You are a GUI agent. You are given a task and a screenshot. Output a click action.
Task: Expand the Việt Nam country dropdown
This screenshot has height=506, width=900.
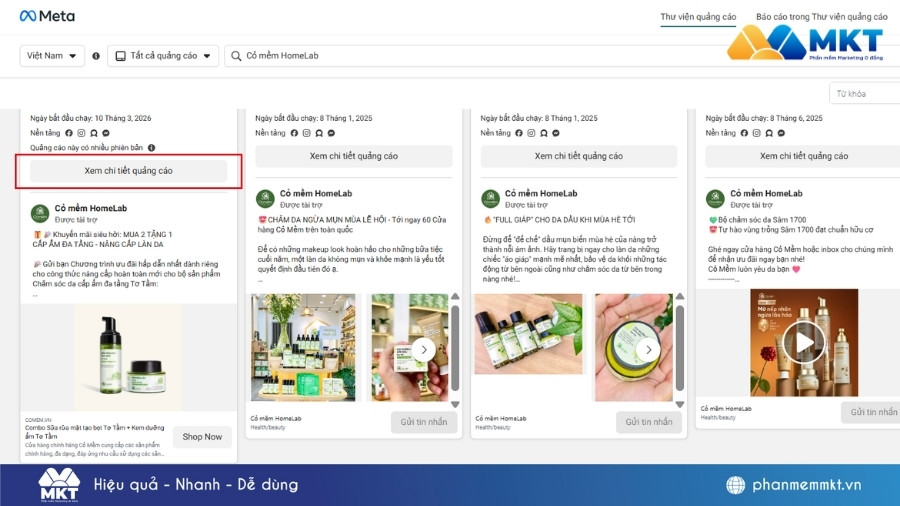point(52,56)
